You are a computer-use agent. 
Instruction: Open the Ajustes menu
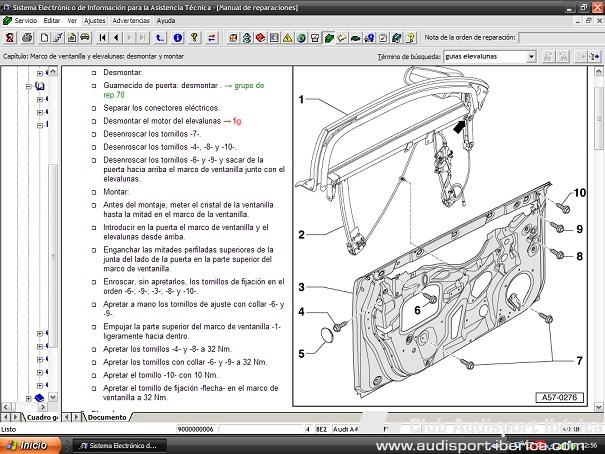(95, 20)
